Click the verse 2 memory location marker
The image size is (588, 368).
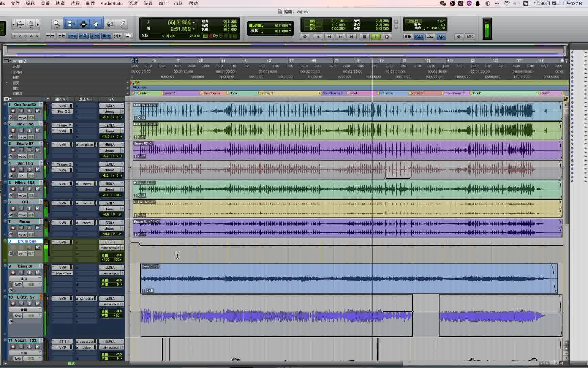click(266, 93)
